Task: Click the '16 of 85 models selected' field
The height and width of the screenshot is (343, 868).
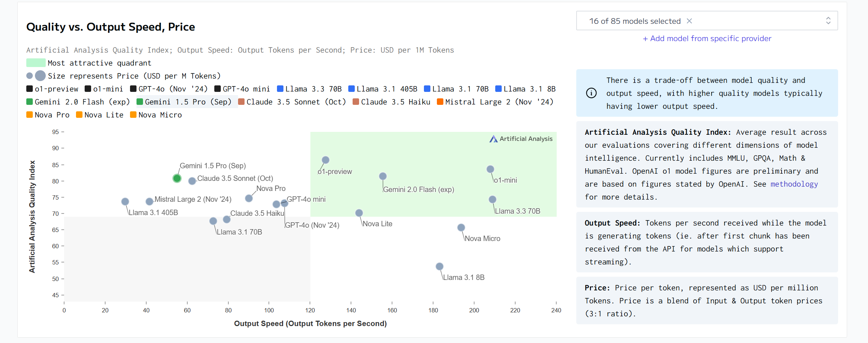Action: (707, 21)
